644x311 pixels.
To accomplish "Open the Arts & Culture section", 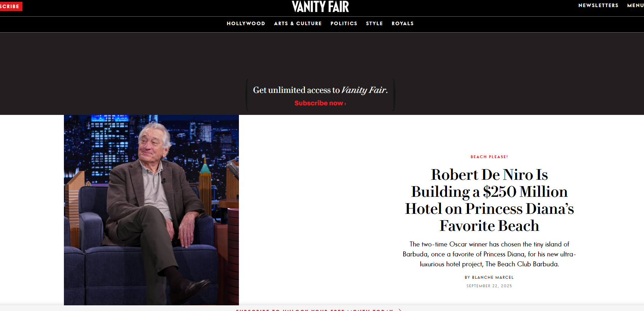I will [298, 23].
